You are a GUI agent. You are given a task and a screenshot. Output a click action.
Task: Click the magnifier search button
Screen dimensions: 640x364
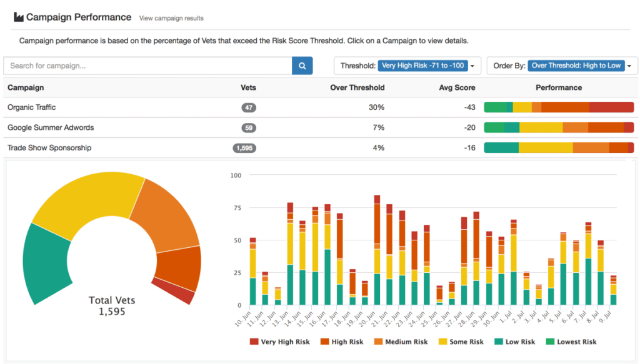tap(302, 66)
